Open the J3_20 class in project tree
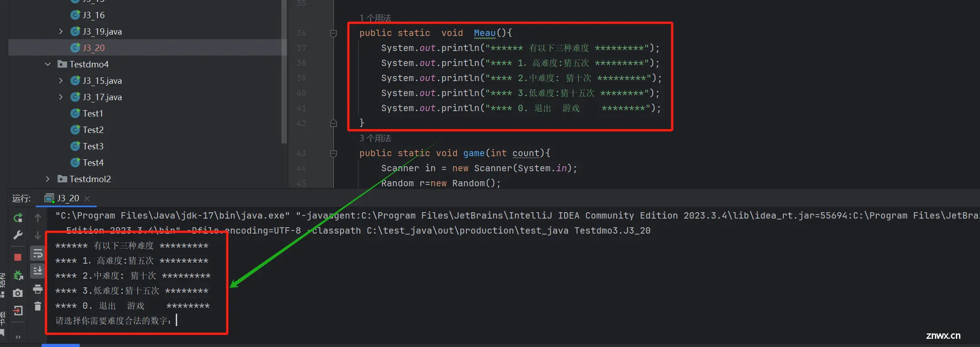 [93, 48]
